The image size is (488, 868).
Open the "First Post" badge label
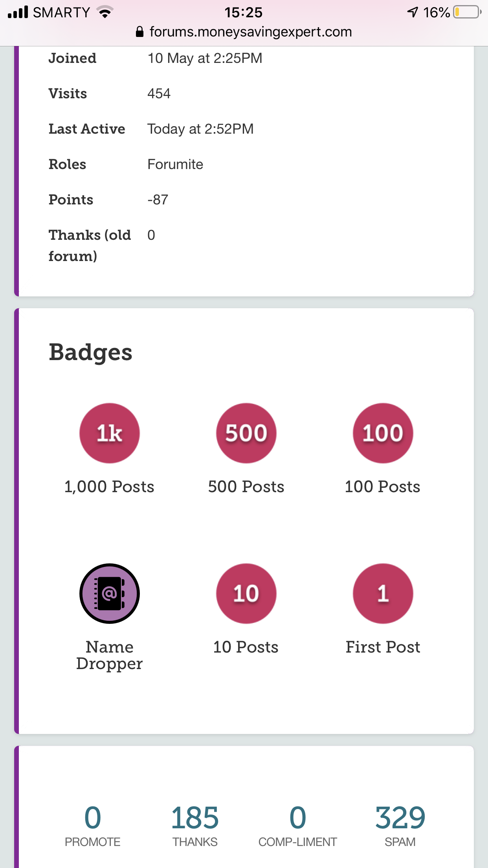pos(383,647)
